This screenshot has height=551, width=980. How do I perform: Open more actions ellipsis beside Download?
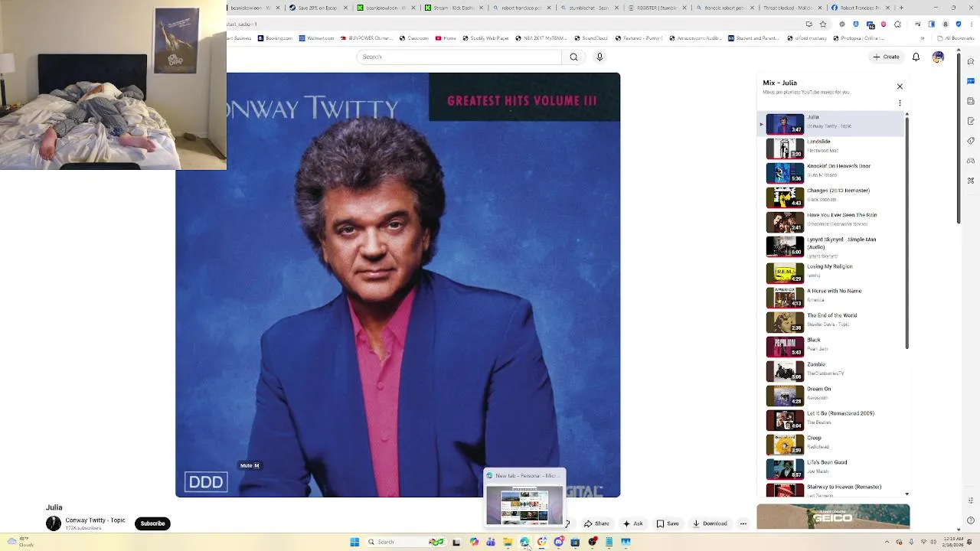click(x=743, y=523)
